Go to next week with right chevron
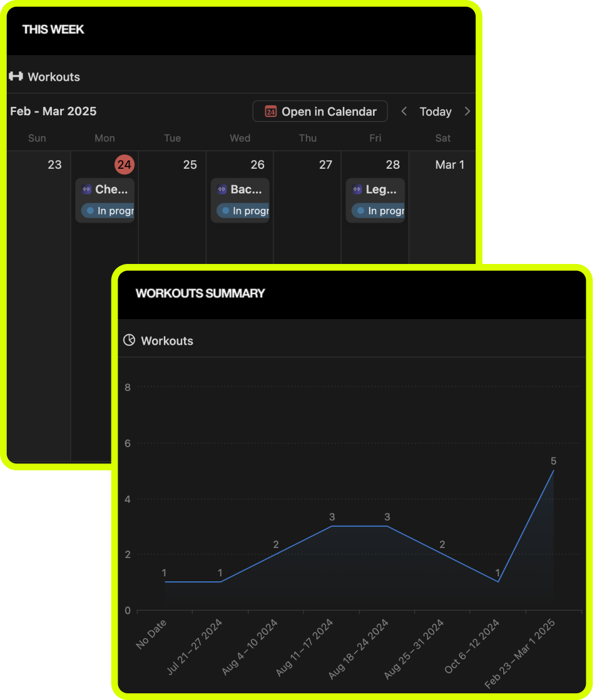 (x=467, y=111)
